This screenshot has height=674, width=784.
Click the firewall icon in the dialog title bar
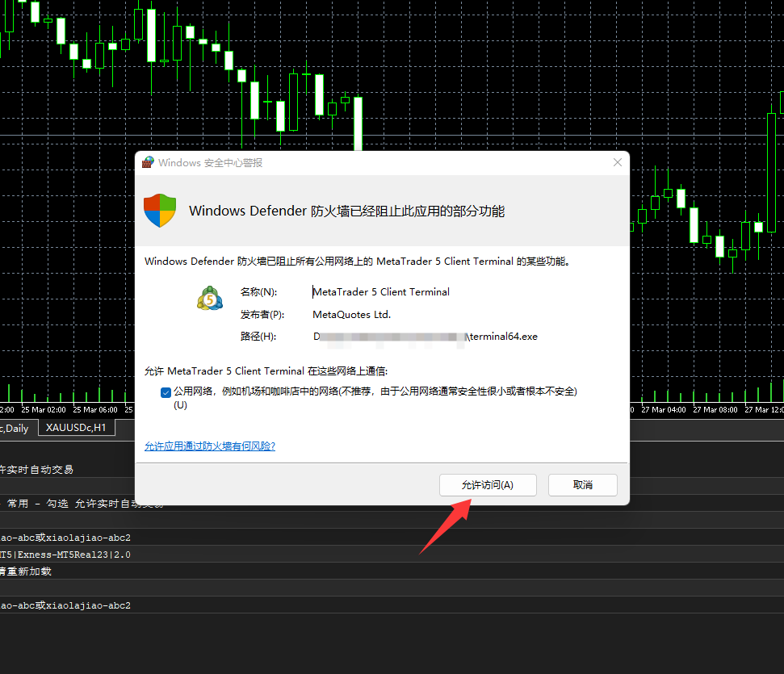coord(148,162)
